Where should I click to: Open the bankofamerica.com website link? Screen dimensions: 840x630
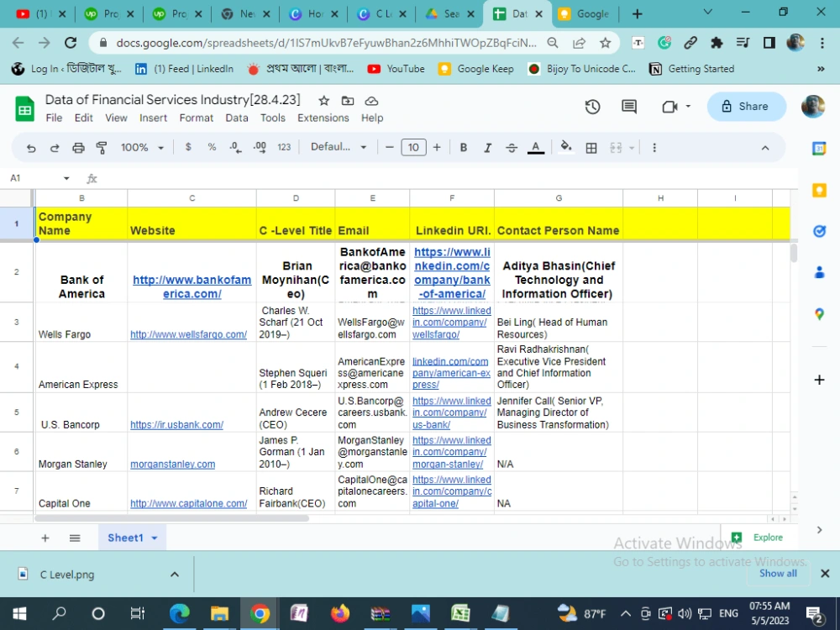[192, 286]
